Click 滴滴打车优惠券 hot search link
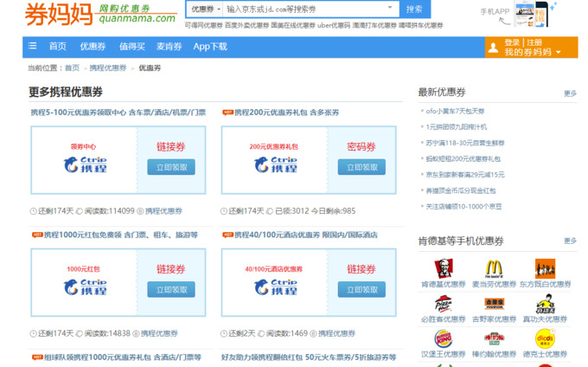 point(374,25)
